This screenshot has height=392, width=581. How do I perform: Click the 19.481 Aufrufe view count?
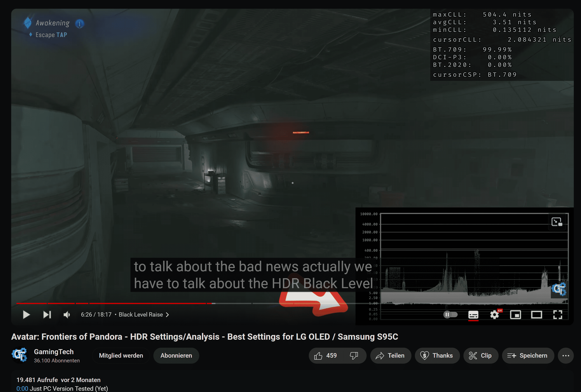tap(37, 380)
